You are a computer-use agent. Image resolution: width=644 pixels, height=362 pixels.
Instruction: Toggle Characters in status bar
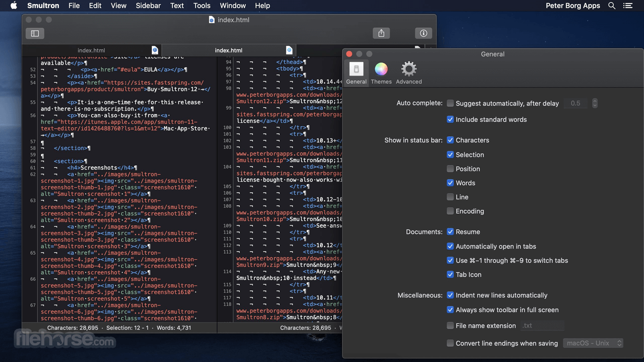click(x=450, y=140)
